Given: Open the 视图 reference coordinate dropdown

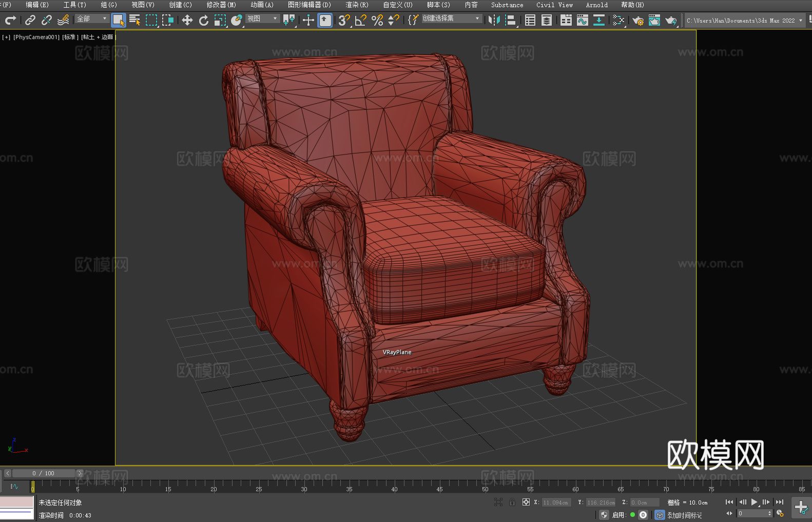Looking at the screenshot, I should 262,18.
